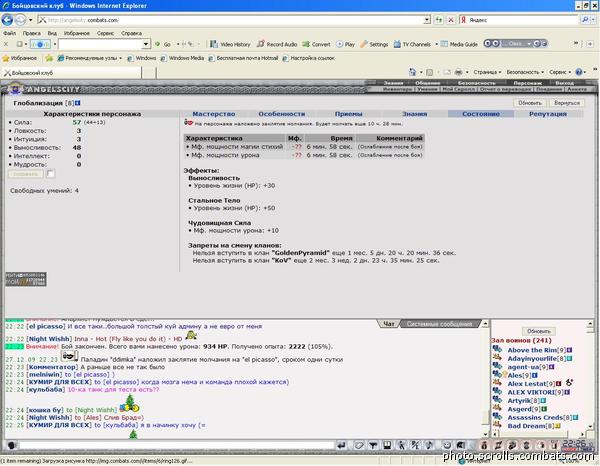Click the browser Home icon

pos(412,72)
